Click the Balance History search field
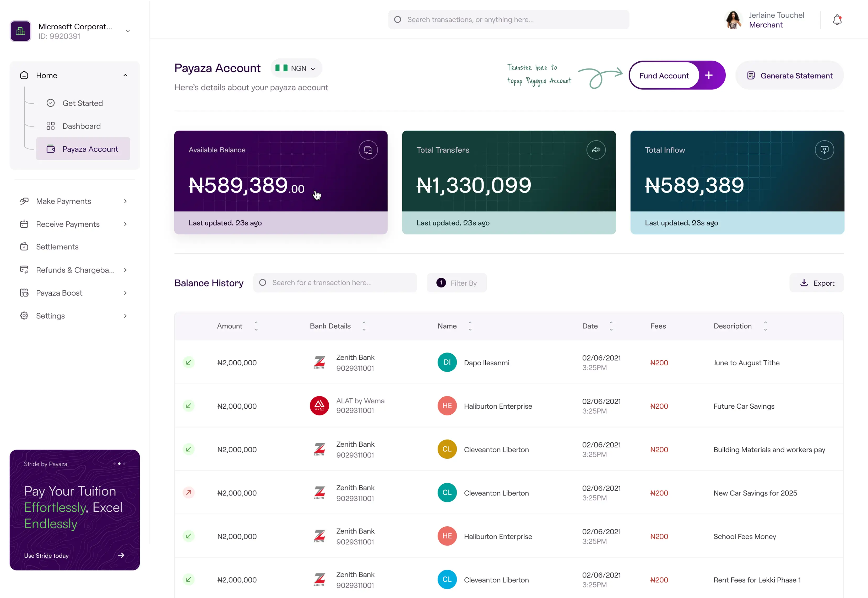Screen dimensions: 868x598 tap(335, 283)
